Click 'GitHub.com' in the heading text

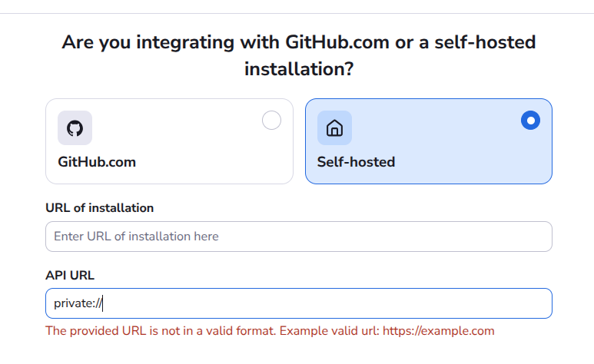[x=337, y=42]
